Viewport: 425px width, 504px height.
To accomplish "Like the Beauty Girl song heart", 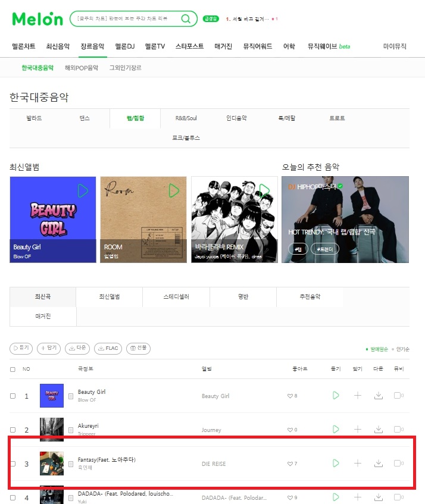I will coord(290,396).
